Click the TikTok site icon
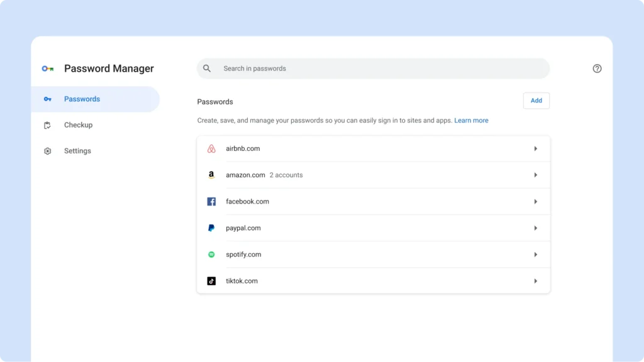 (x=211, y=281)
